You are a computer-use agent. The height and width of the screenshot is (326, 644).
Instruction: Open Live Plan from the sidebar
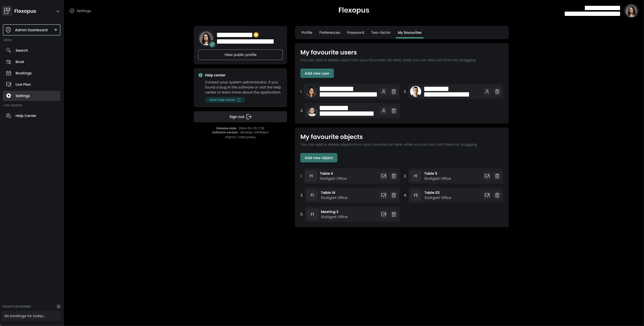[x=23, y=84]
